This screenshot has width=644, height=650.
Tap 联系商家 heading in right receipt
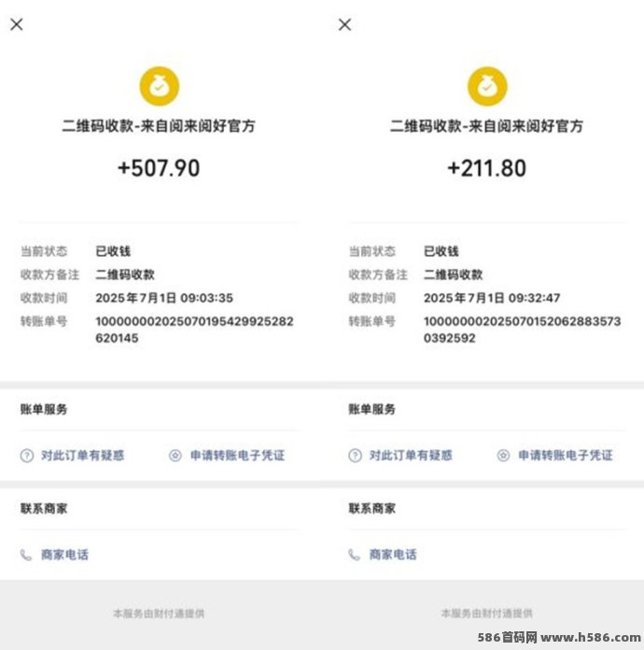point(371,509)
